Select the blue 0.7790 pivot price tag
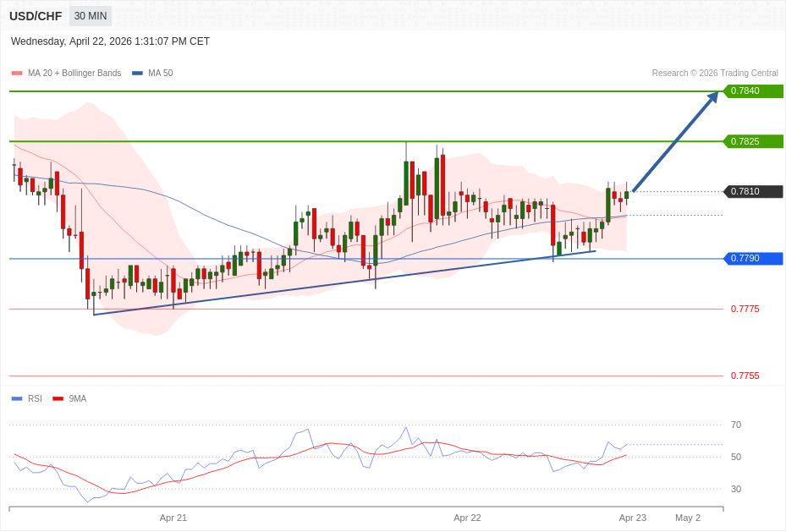 [x=752, y=259]
